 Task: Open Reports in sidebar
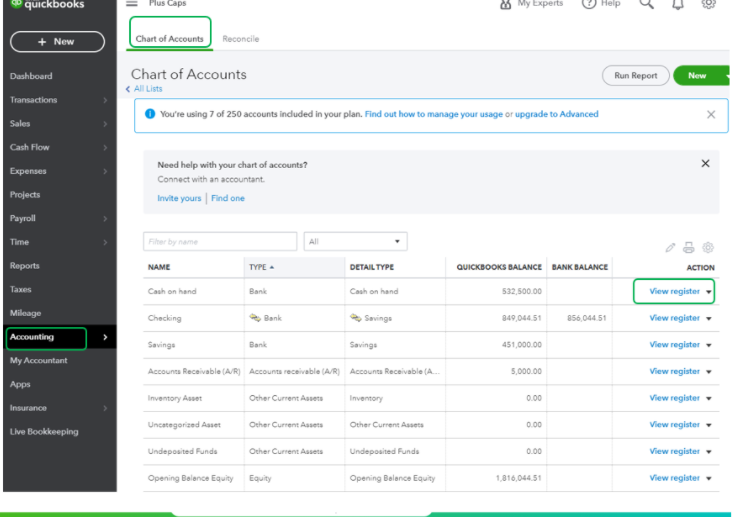24,266
